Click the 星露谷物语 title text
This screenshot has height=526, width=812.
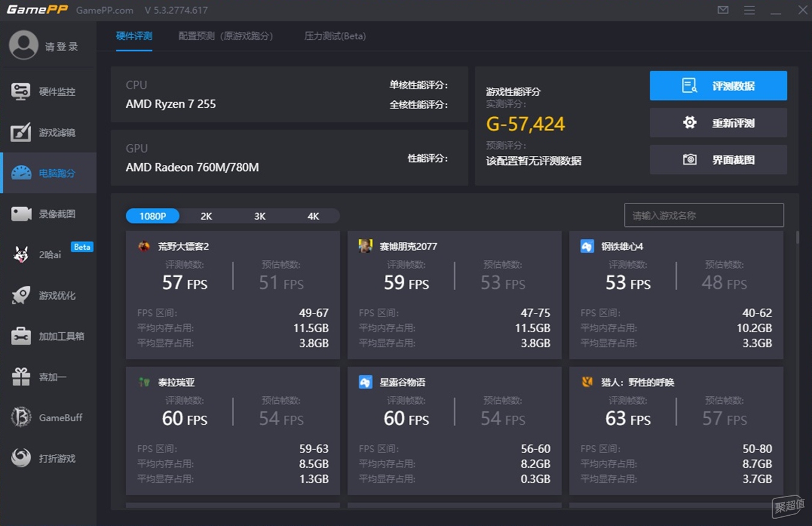coord(402,382)
